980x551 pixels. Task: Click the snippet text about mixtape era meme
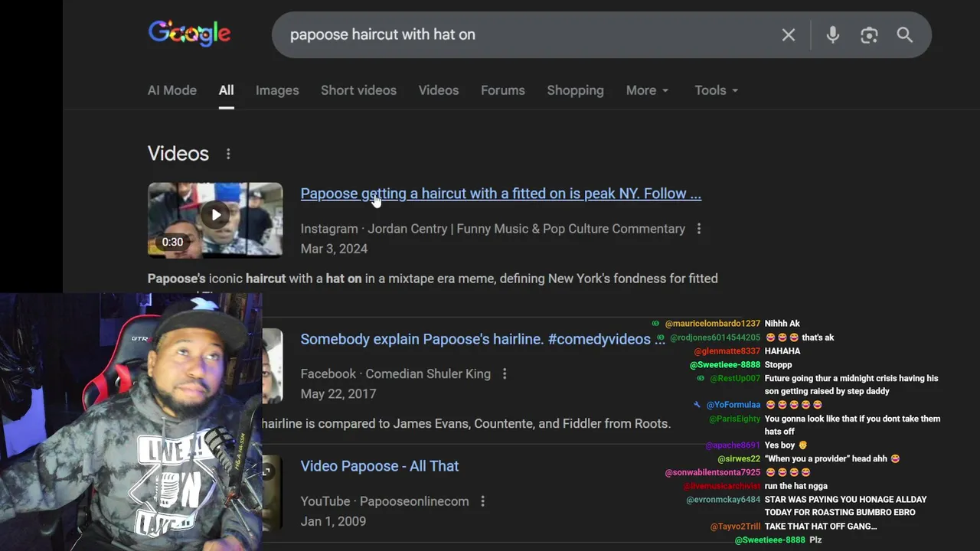click(433, 279)
